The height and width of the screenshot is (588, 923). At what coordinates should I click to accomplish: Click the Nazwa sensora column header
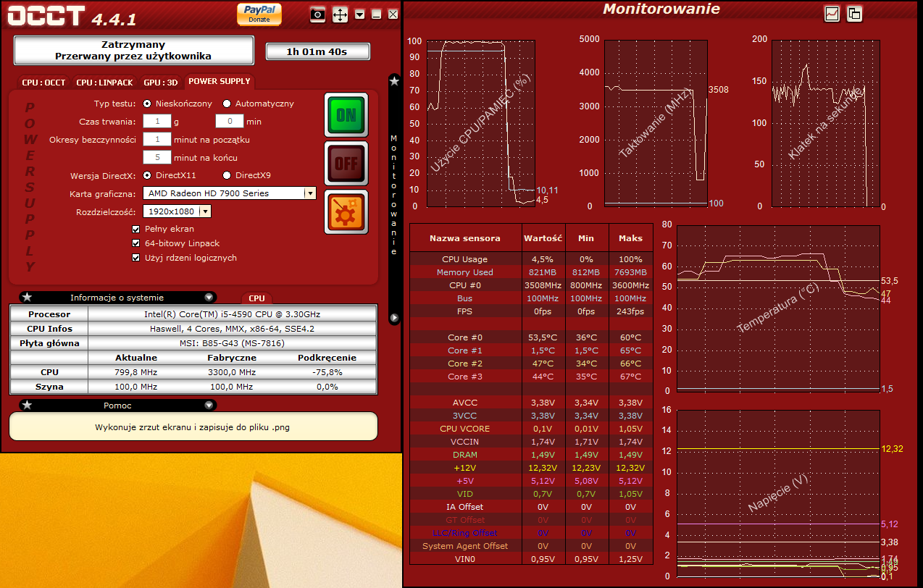(x=465, y=238)
